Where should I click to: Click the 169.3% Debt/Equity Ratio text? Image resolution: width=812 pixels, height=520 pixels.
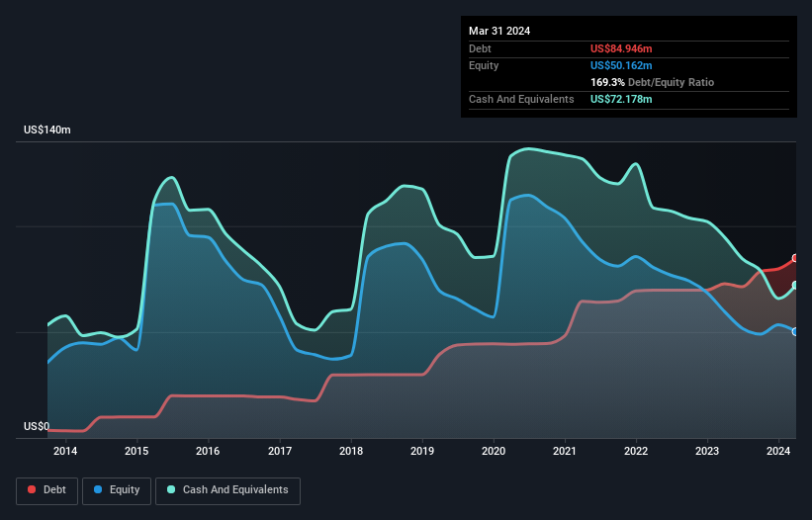652,82
